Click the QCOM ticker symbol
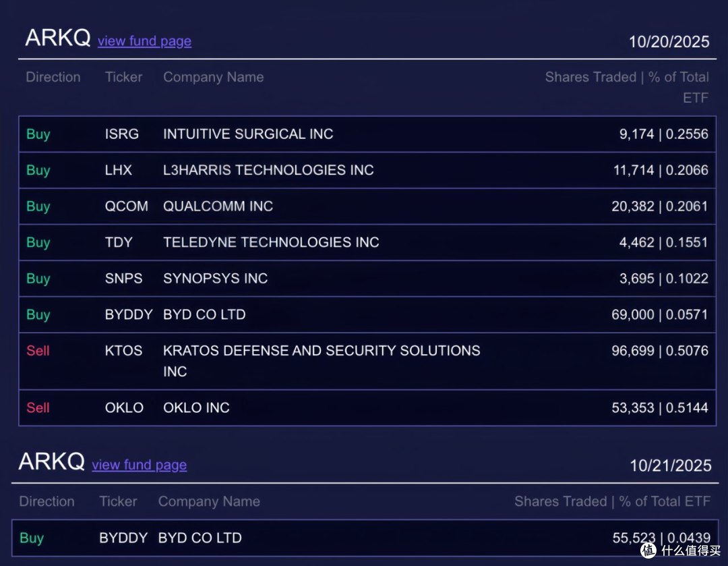 tap(126, 206)
